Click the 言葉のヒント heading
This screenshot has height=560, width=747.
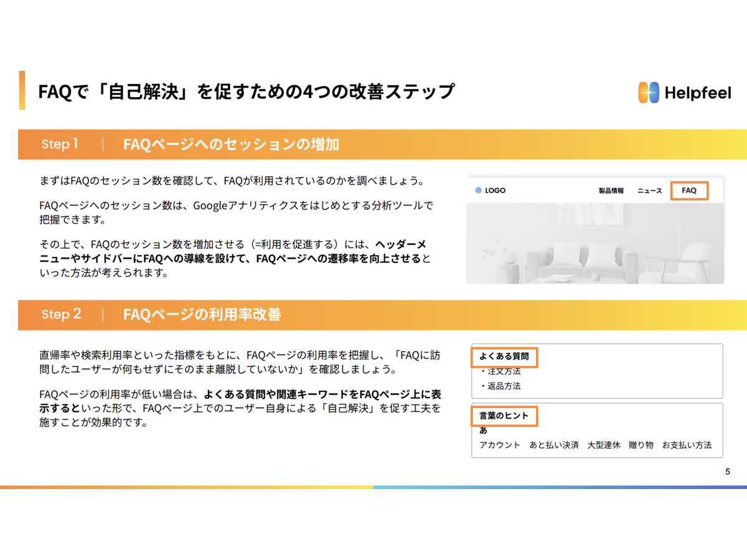tap(504, 416)
